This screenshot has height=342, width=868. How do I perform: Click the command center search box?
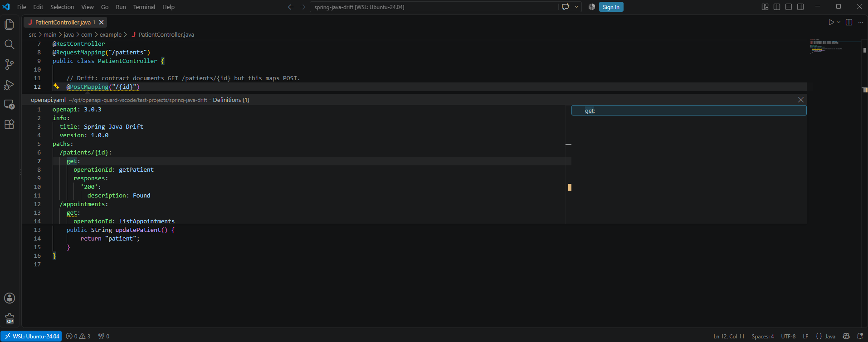pos(434,7)
